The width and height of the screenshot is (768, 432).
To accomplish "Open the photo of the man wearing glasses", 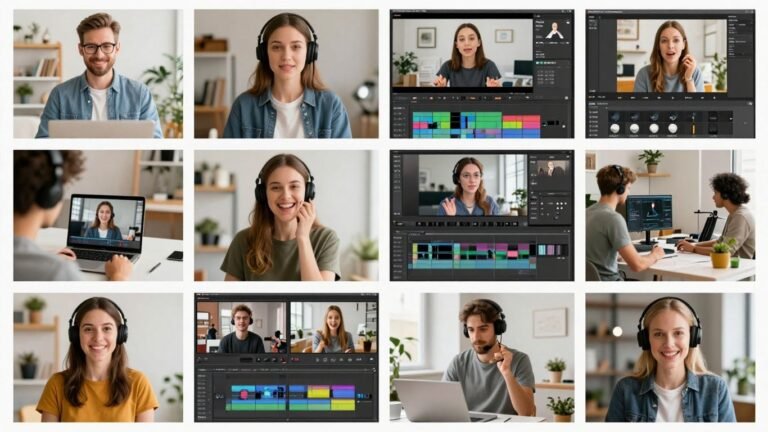I will tap(98, 73).
